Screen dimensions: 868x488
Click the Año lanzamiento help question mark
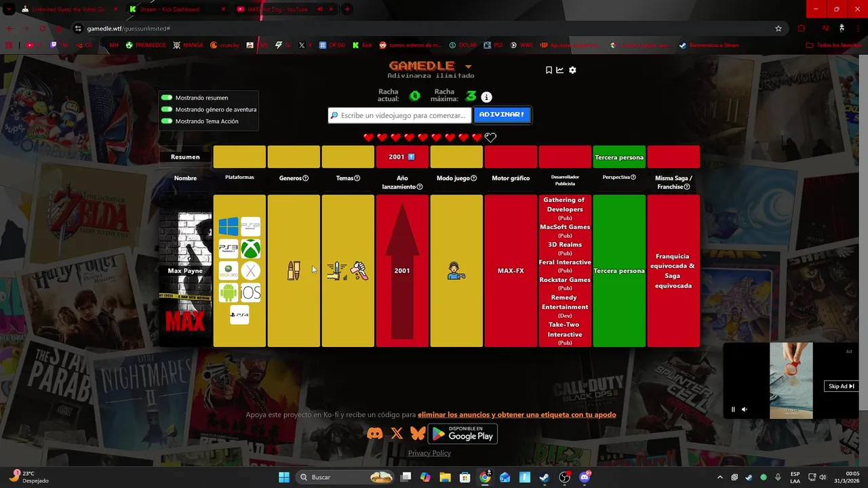click(x=420, y=187)
